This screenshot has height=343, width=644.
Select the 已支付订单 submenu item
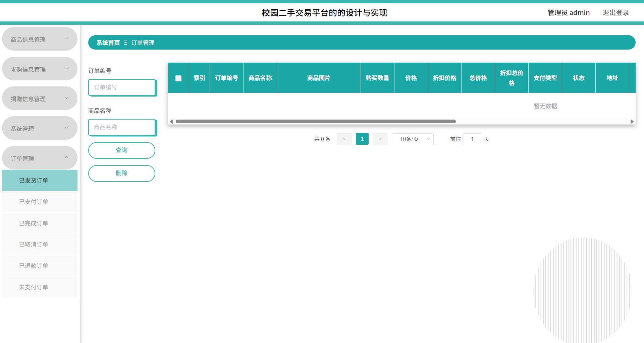[x=40, y=201]
